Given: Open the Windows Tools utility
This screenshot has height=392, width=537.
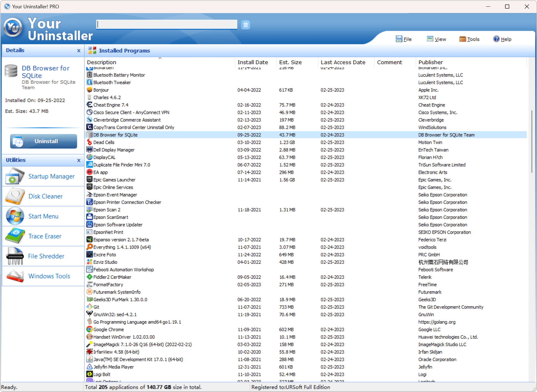Looking at the screenshot, I should 49,276.
